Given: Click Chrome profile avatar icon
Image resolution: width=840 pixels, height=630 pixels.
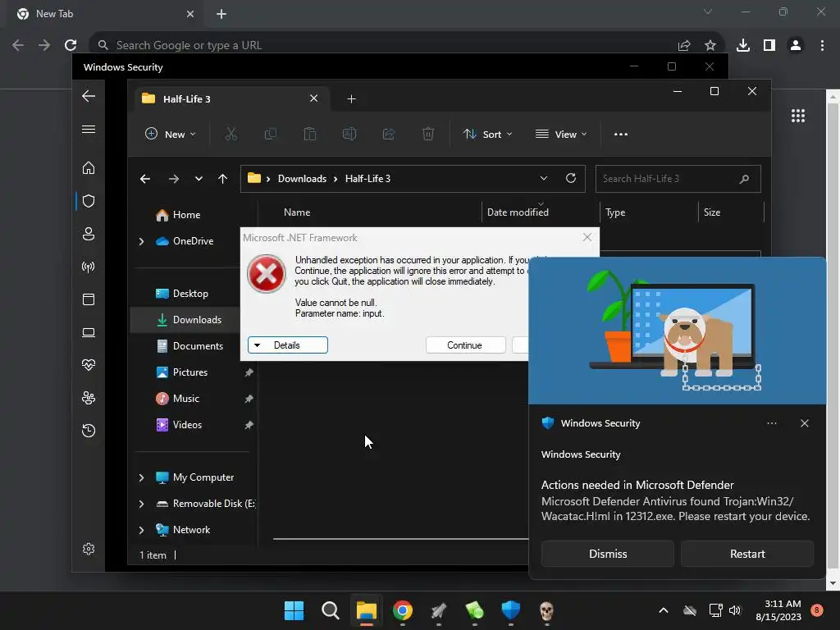Looking at the screenshot, I should [796, 46].
